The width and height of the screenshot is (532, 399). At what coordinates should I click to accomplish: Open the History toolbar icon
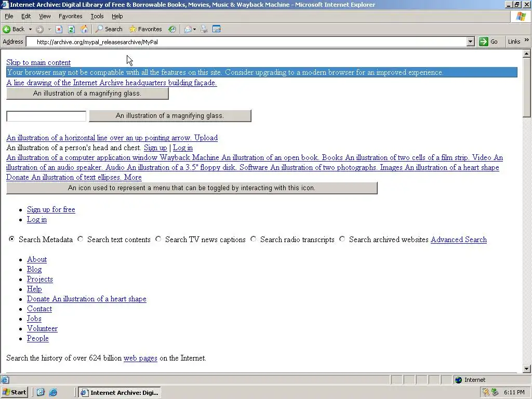172,29
